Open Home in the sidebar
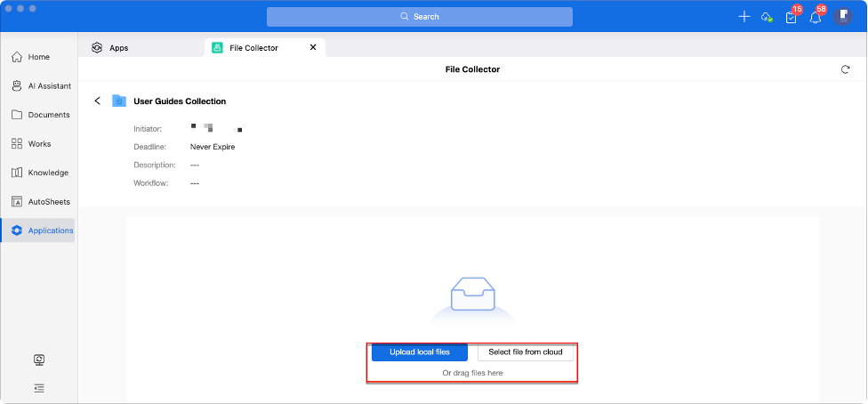The height and width of the screenshot is (404, 868). (39, 57)
